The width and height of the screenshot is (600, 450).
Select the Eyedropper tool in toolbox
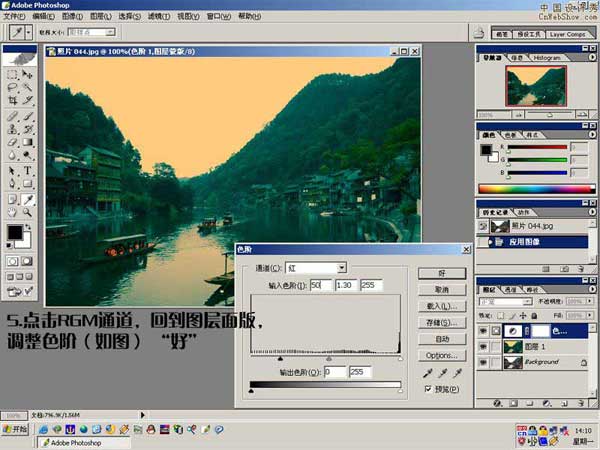click(x=27, y=199)
